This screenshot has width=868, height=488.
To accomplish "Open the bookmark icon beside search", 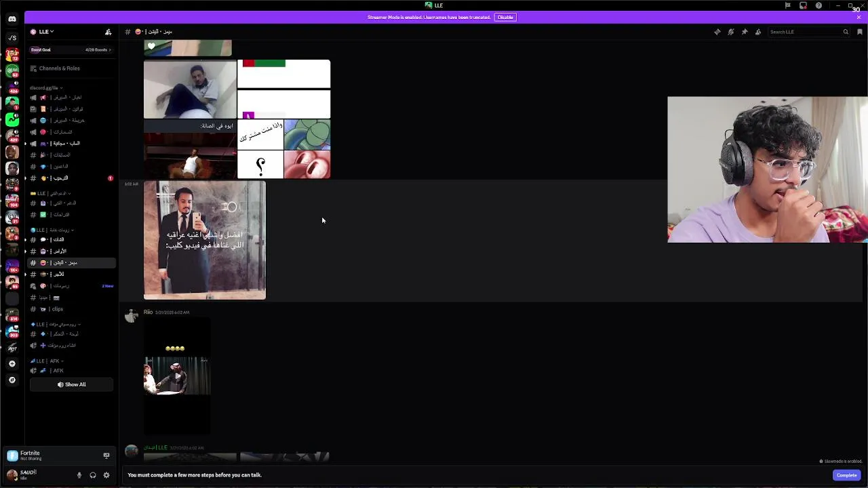I will click(x=860, y=32).
